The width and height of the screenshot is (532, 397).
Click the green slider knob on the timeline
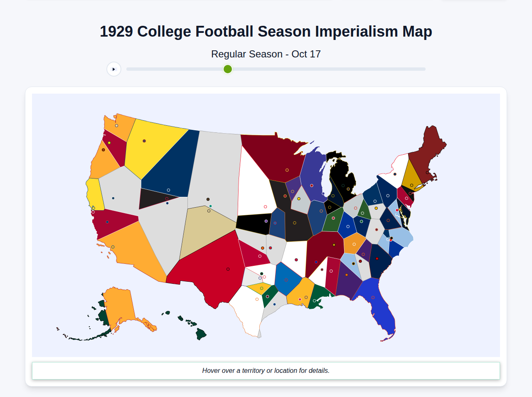click(227, 69)
